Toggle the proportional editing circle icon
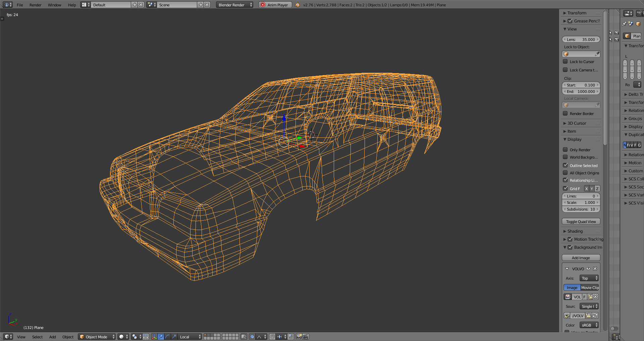644x341 pixels. point(252,337)
